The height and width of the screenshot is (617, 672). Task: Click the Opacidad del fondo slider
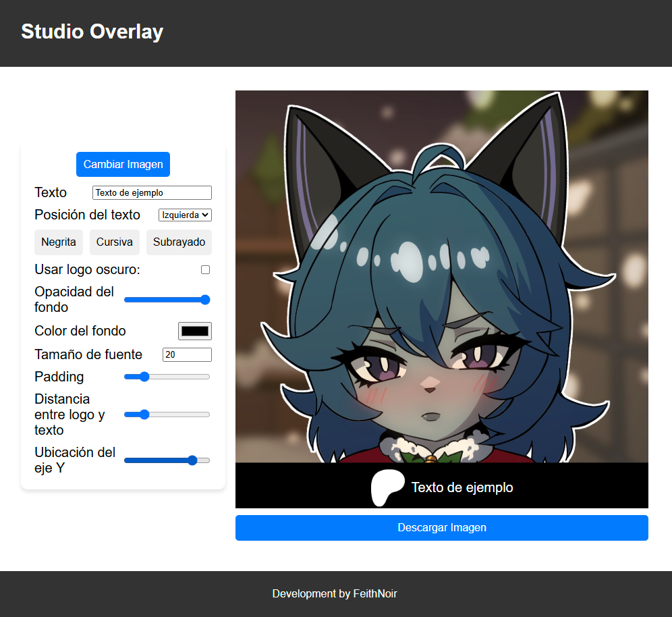point(167,300)
